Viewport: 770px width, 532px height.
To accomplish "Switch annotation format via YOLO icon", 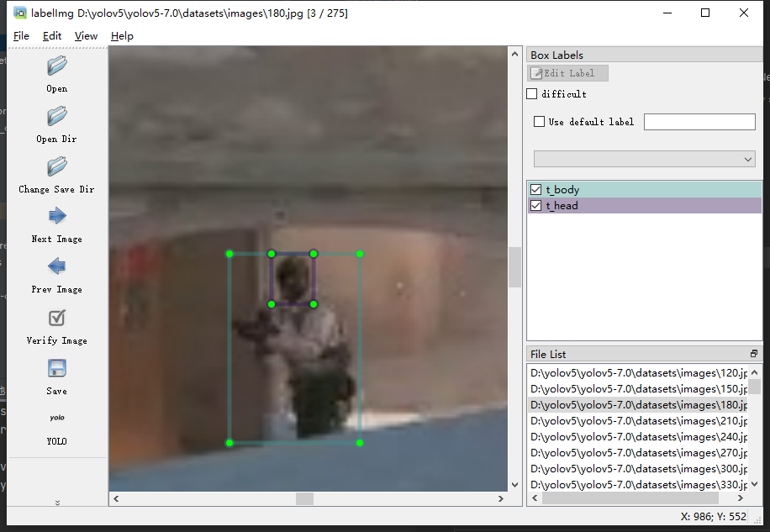I will pos(57,418).
